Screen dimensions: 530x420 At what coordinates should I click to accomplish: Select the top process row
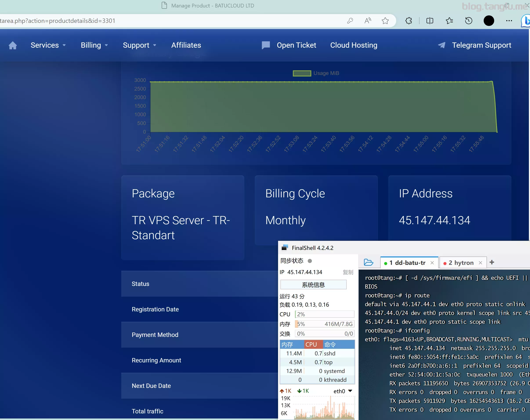[x=317, y=362]
